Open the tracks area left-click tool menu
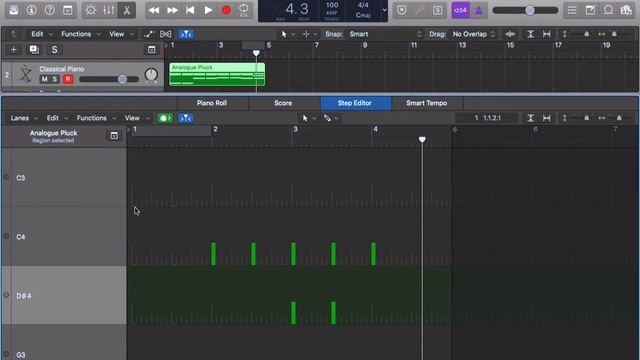 [287, 34]
